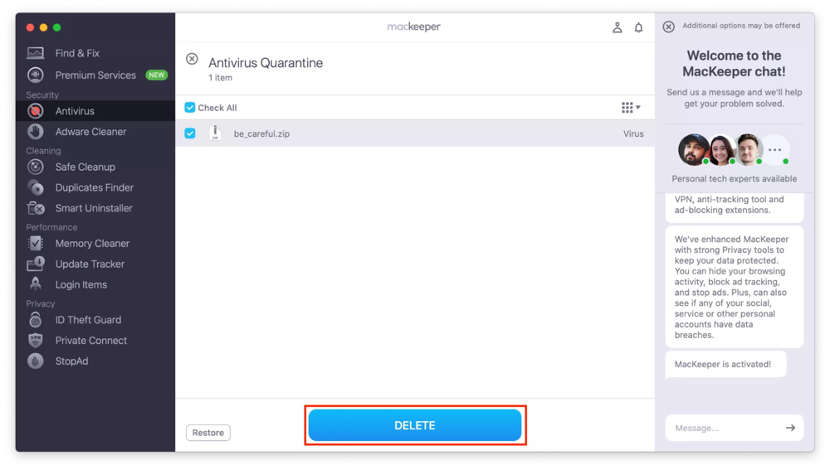
Task: Click the ID Theft Guard icon
Action: click(35, 320)
